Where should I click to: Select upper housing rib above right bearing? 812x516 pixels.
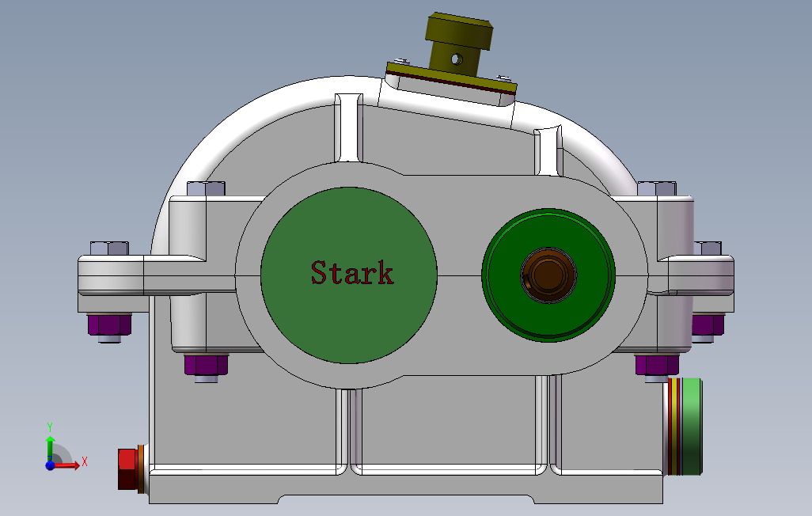[x=548, y=150]
